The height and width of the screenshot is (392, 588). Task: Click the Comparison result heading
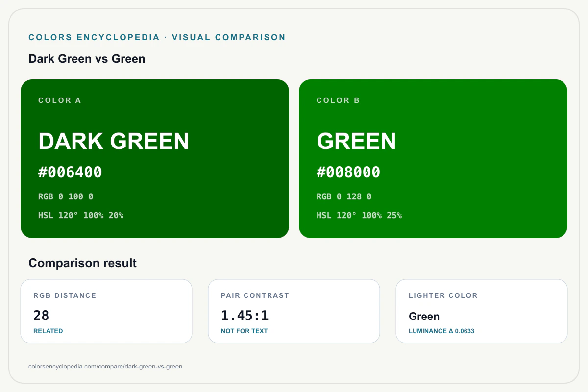[82, 263]
